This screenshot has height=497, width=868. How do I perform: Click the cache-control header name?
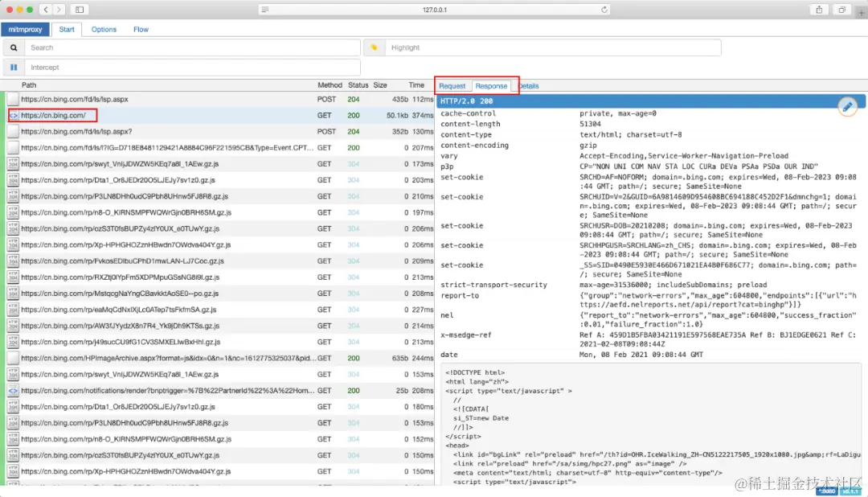tap(469, 113)
